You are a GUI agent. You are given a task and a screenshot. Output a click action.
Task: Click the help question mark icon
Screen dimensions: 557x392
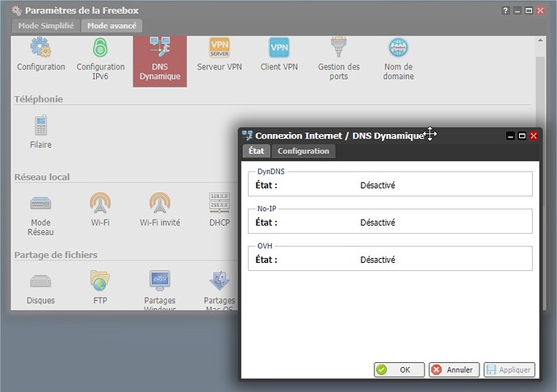click(505, 10)
